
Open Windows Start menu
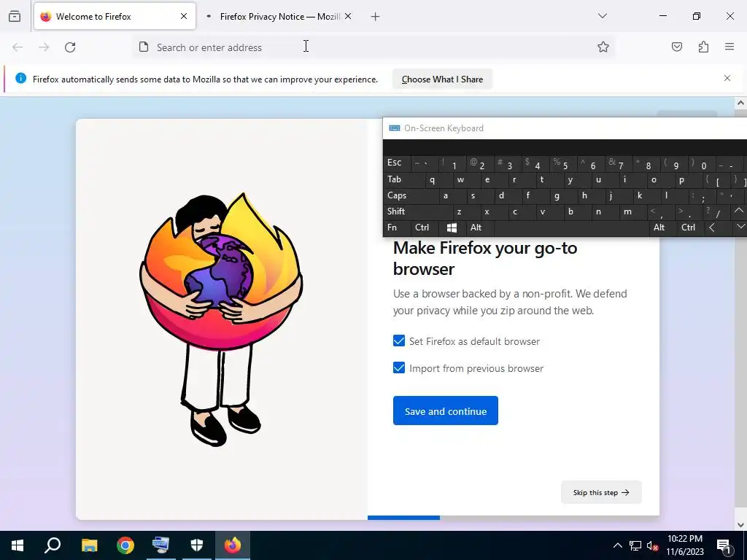(x=18, y=545)
